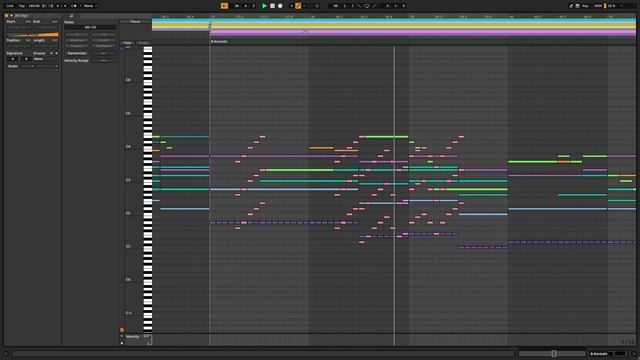Click the 144.00 tempo field
Viewport: 640px width, 360px height.
coord(34,6)
